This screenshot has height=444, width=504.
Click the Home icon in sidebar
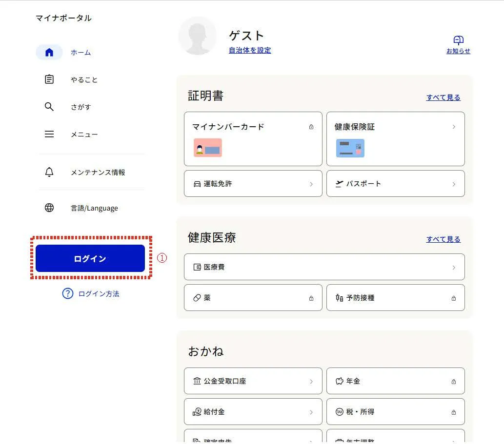coord(49,52)
